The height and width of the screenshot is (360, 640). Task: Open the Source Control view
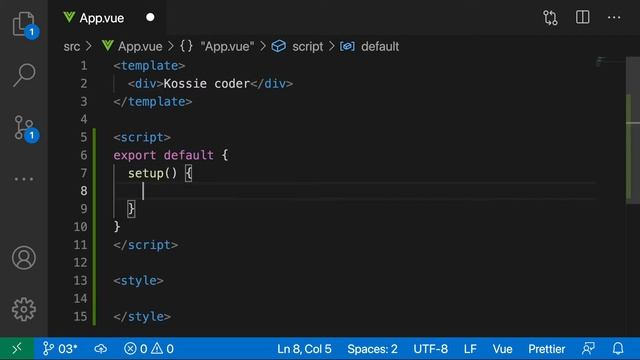pyautogui.click(x=25, y=129)
